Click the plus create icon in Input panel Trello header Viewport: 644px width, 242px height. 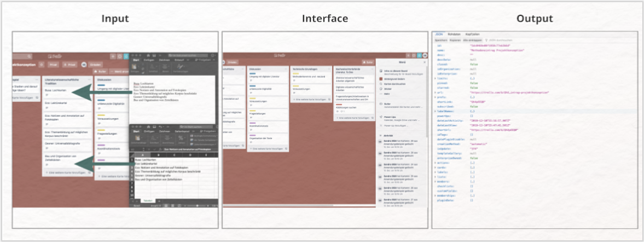coord(113,56)
